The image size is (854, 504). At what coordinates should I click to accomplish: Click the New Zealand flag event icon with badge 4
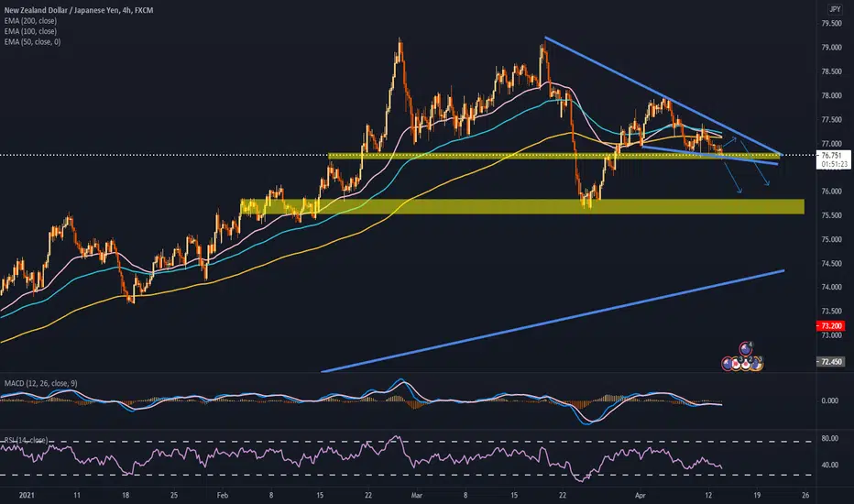746,348
